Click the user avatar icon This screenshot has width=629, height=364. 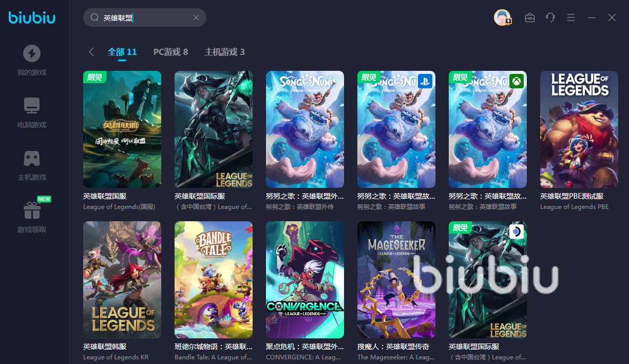(502, 17)
